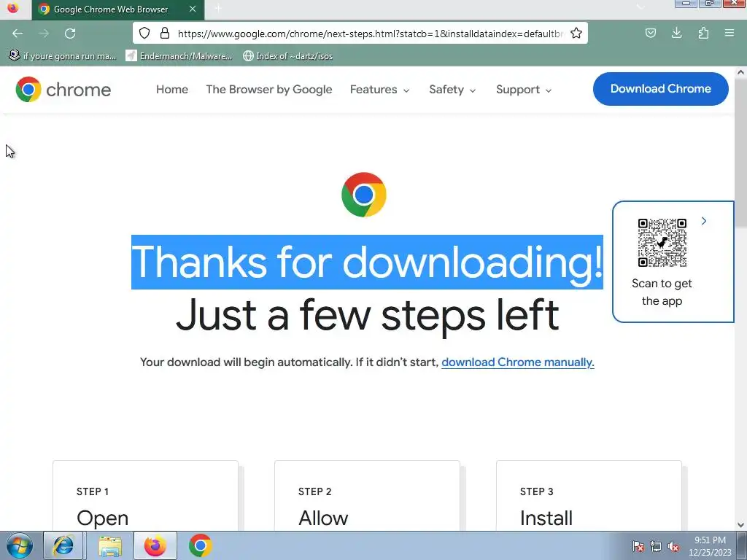Open Google Chrome from the taskbar

200,545
